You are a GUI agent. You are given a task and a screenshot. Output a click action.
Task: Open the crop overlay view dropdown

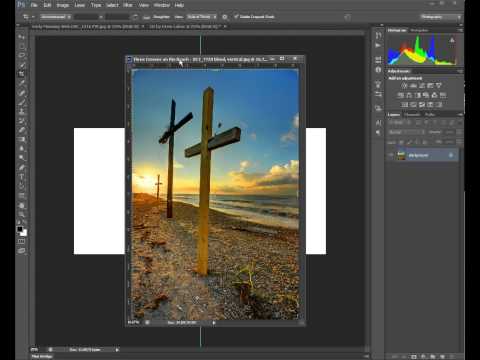(202, 17)
